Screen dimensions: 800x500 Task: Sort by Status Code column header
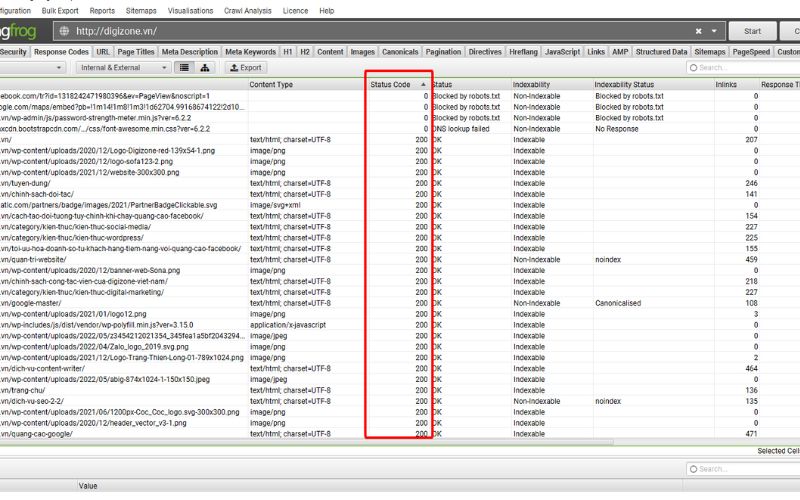[398, 85]
